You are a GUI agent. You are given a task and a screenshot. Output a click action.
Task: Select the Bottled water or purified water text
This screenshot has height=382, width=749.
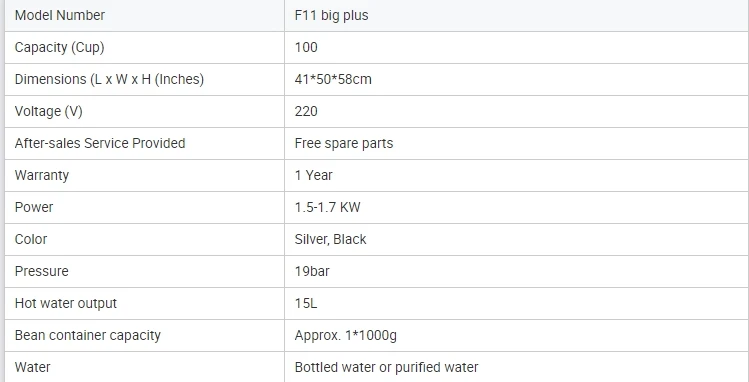pos(386,367)
